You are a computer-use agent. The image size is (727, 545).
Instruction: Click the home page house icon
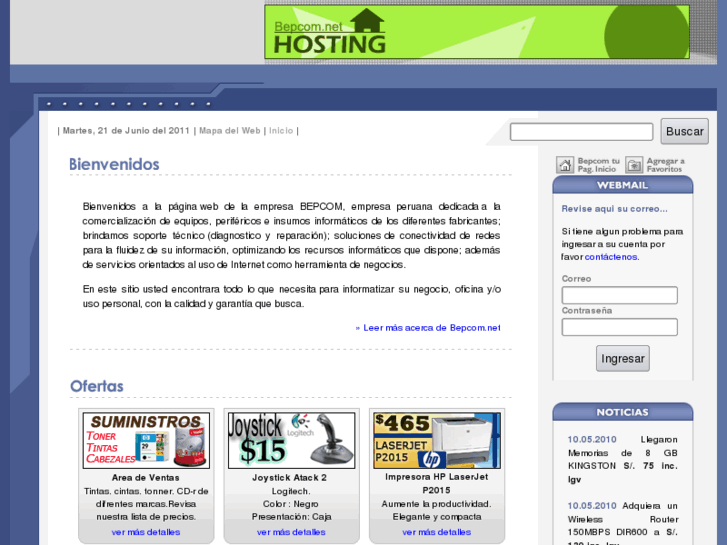(565, 165)
